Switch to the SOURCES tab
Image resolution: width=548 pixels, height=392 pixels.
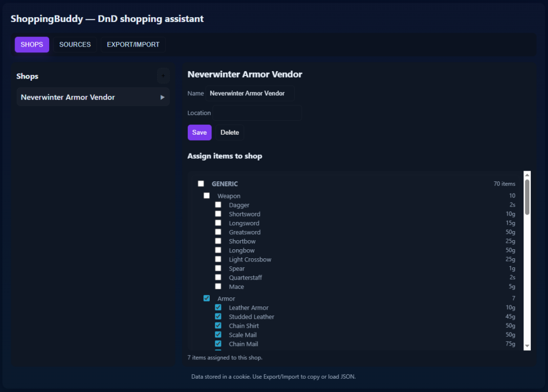(75, 44)
